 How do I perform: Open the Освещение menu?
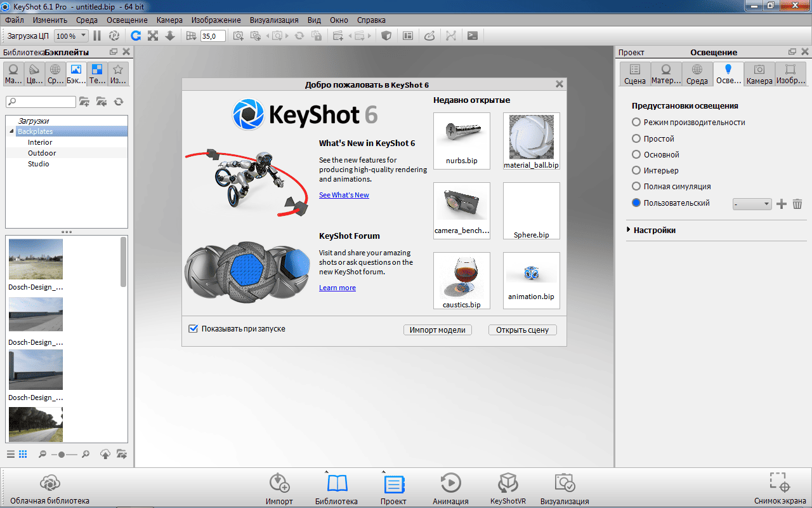pyautogui.click(x=127, y=20)
